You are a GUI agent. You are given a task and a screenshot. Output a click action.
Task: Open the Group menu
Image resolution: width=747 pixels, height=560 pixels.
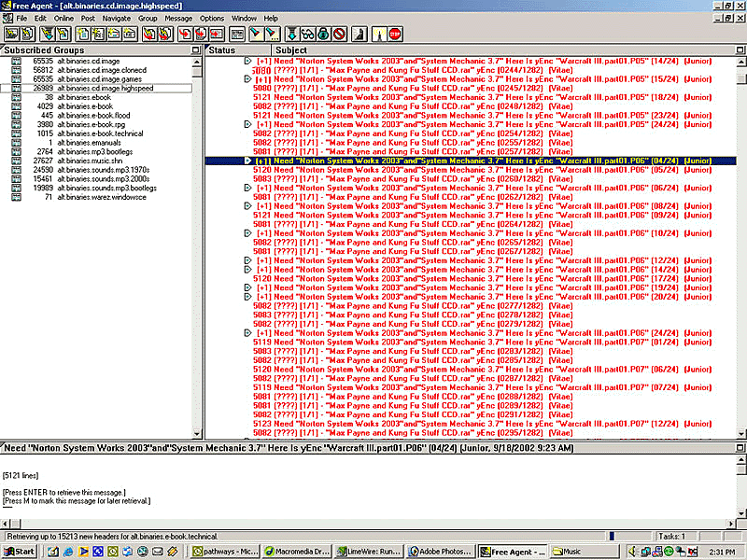(x=148, y=18)
